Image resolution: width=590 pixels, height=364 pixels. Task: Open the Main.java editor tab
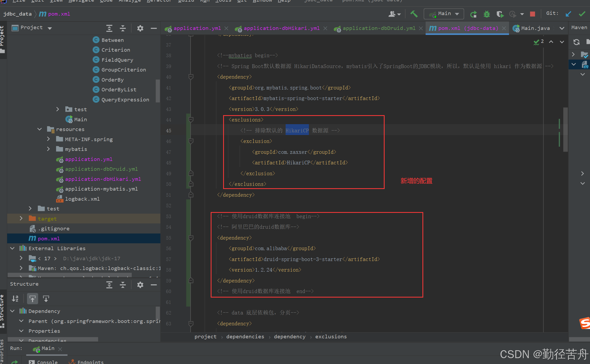click(535, 28)
